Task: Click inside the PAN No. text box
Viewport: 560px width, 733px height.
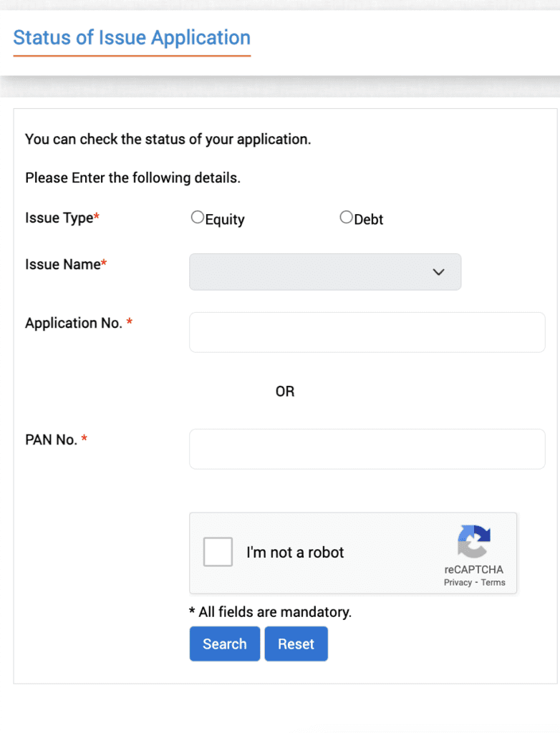Action: [367, 449]
